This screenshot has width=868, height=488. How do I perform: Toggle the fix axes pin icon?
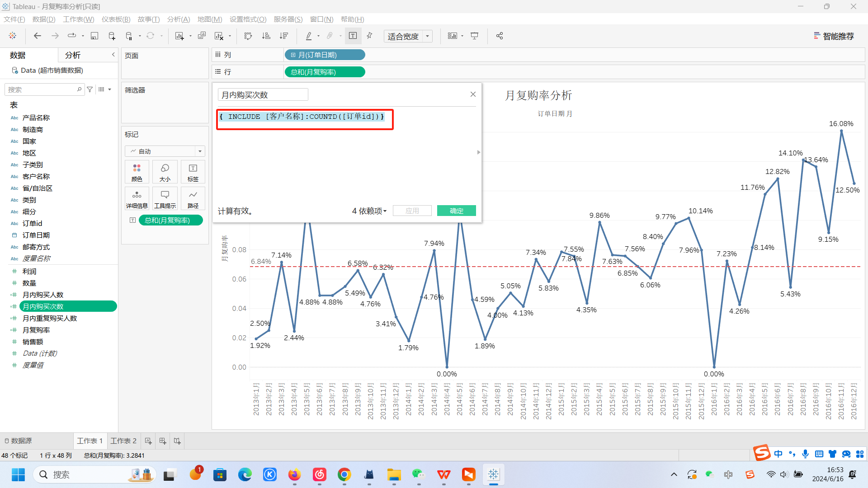[370, 36]
